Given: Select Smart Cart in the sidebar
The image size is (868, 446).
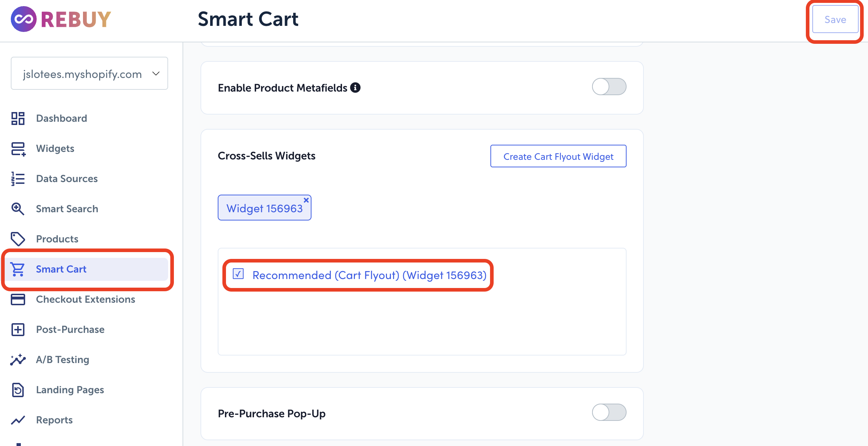Looking at the screenshot, I should (x=61, y=269).
